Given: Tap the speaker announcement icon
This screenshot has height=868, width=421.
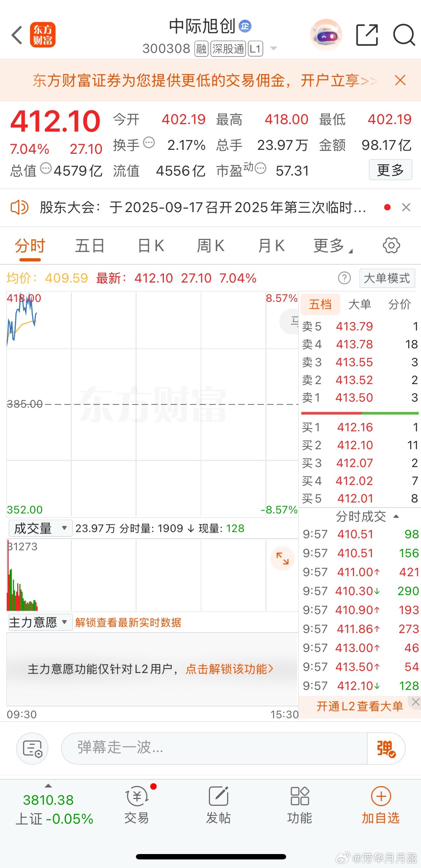Looking at the screenshot, I should coord(19,207).
